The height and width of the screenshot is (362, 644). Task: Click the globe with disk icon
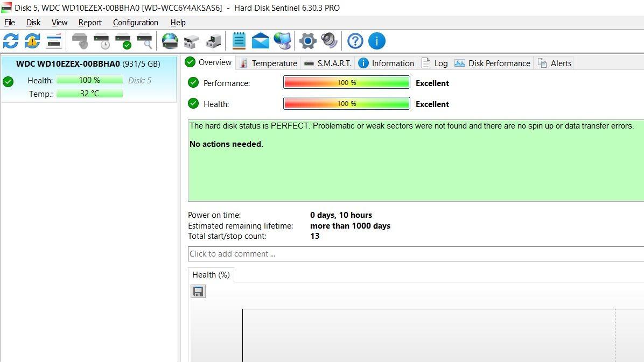[x=170, y=41]
